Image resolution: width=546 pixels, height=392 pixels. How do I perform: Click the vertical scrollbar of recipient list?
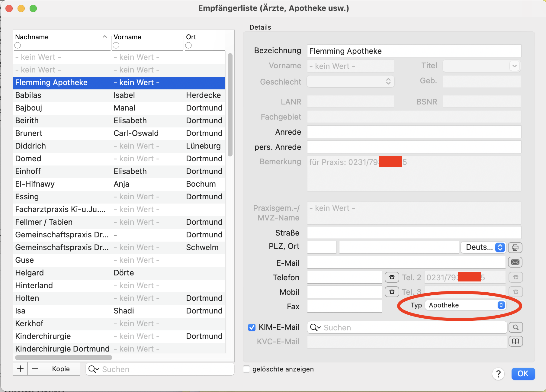[x=230, y=104]
